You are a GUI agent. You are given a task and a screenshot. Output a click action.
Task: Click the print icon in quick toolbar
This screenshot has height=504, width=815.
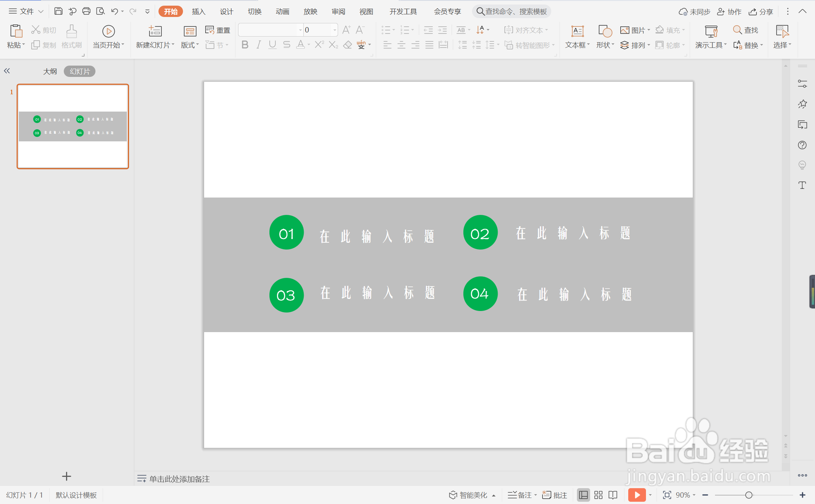point(86,11)
